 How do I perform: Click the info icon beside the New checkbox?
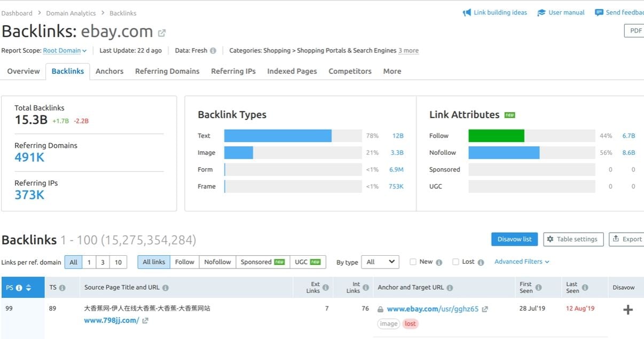(439, 262)
